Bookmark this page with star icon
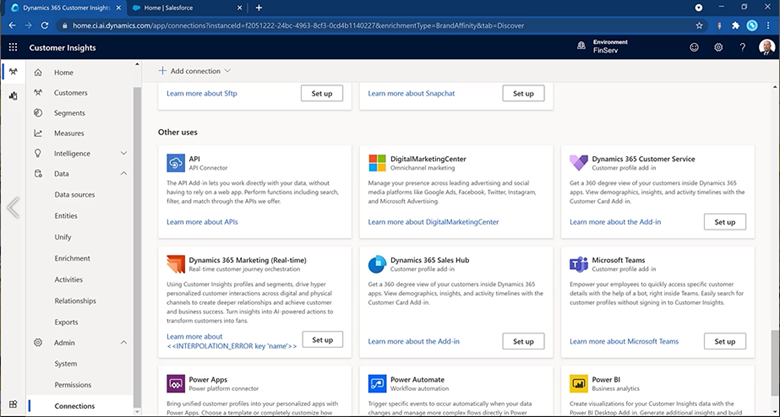The width and height of the screenshot is (780, 417). point(699,25)
